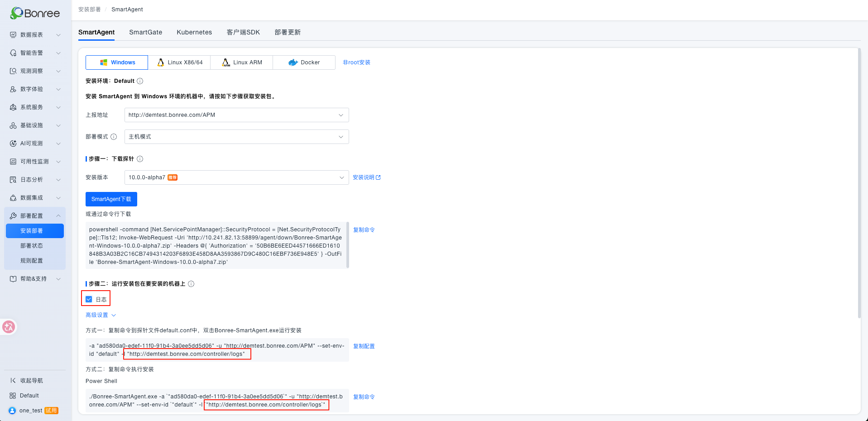Click the 部署配置 wrench icon
The image size is (868, 421).
(13, 216)
